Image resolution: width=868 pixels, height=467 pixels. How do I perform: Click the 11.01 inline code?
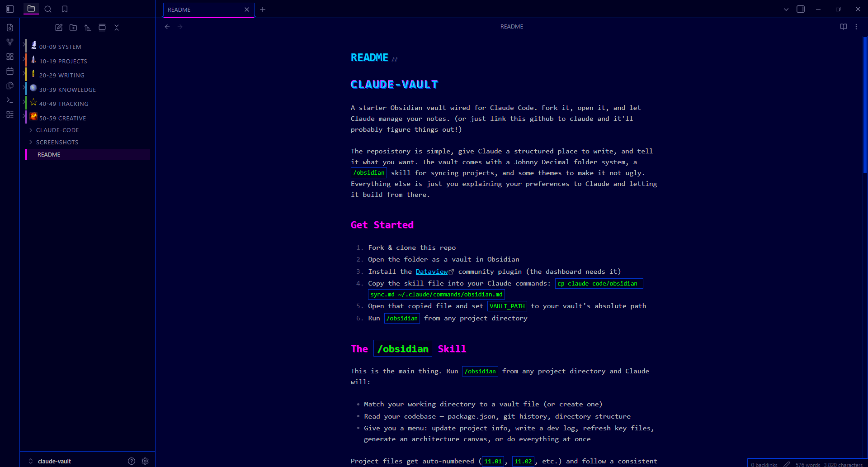pos(493,462)
